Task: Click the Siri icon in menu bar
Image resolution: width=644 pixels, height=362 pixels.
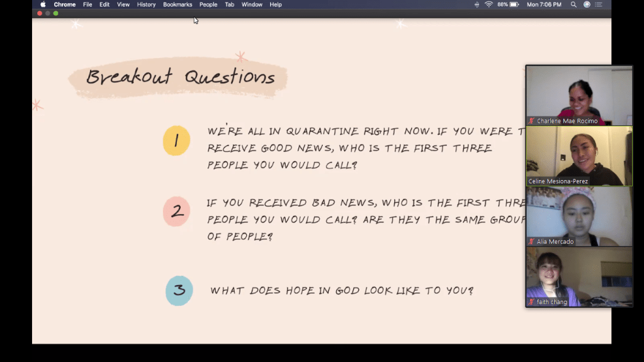Action: 587,4
